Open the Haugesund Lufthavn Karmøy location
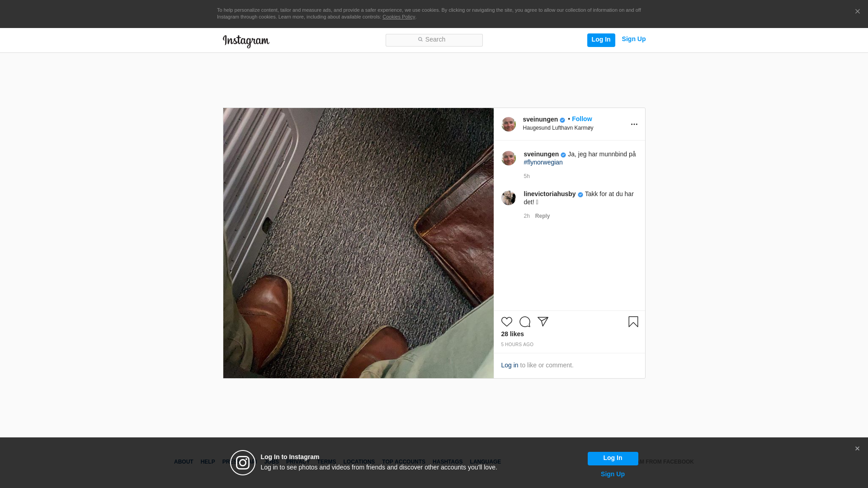The height and width of the screenshot is (488, 868). coord(558,128)
